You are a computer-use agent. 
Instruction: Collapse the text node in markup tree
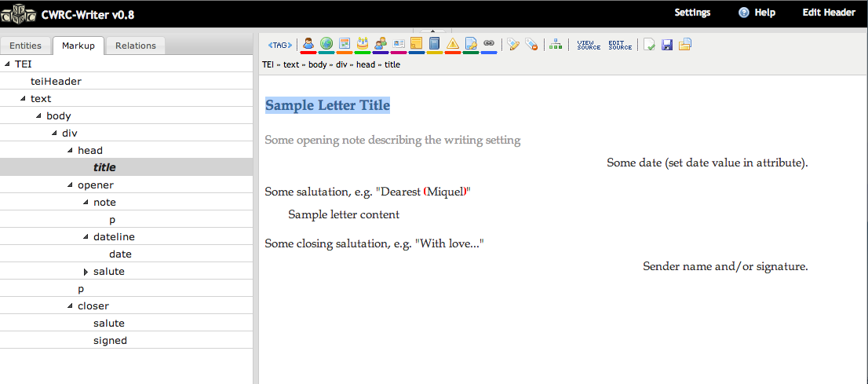23,99
